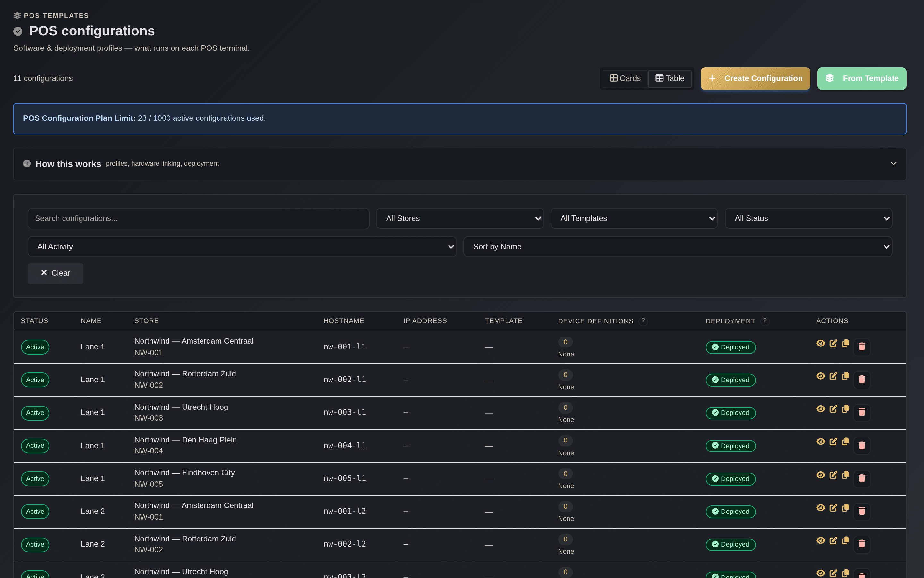The width and height of the screenshot is (924, 578).
Task: Delete the nw-003-l1 configuration
Action: pos(862,413)
